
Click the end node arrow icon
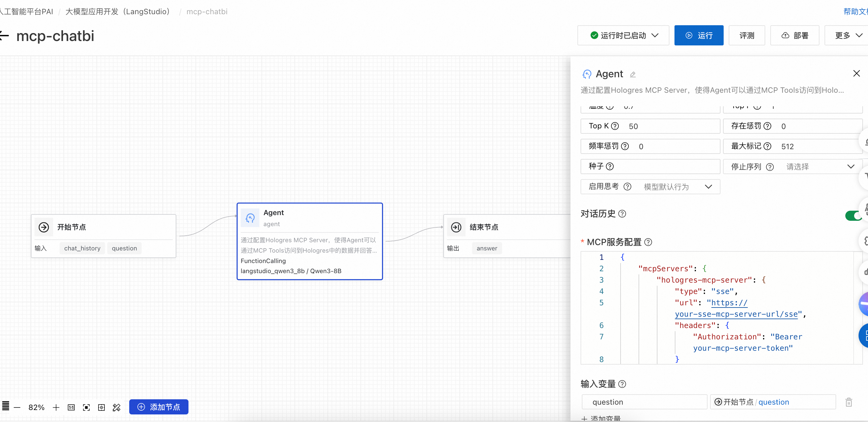click(x=456, y=227)
